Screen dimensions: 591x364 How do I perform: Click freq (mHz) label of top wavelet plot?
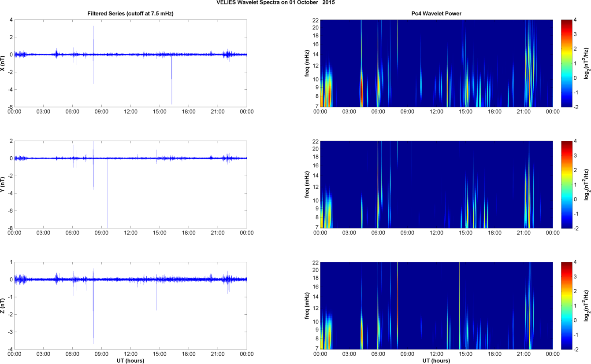click(308, 63)
